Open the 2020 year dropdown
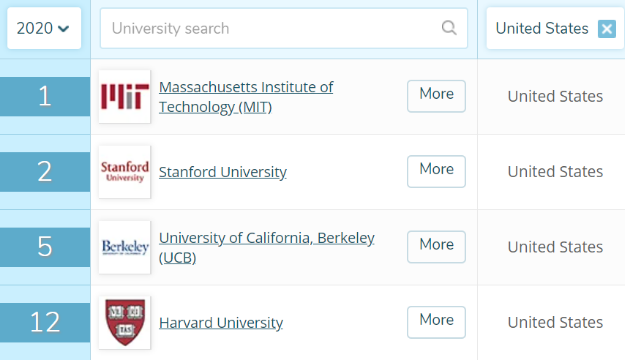 (x=44, y=28)
